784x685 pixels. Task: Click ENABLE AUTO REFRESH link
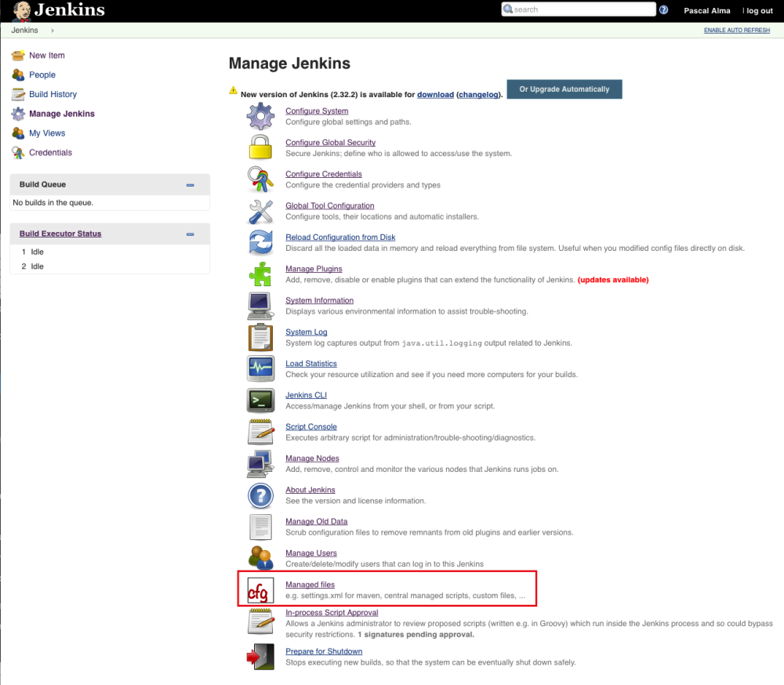coord(737,31)
